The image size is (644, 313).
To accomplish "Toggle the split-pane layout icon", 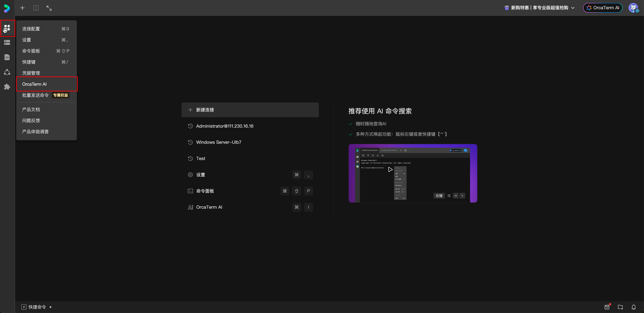I will (x=36, y=8).
